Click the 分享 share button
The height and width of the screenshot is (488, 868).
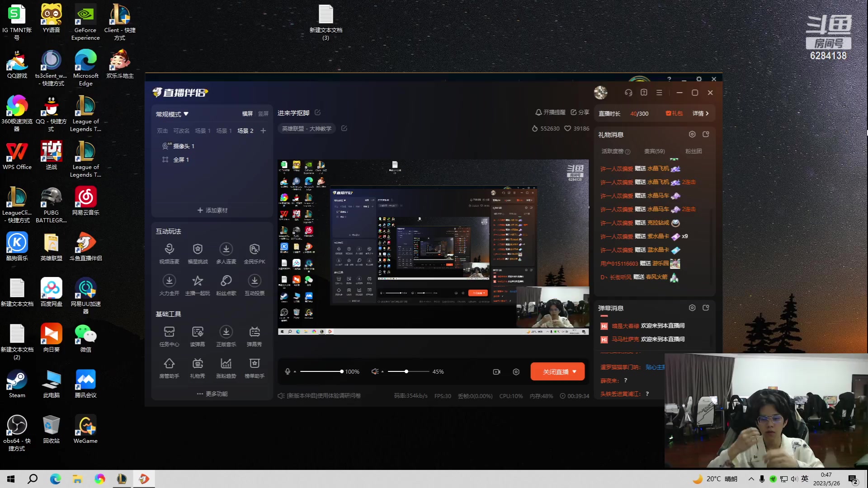tap(580, 112)
